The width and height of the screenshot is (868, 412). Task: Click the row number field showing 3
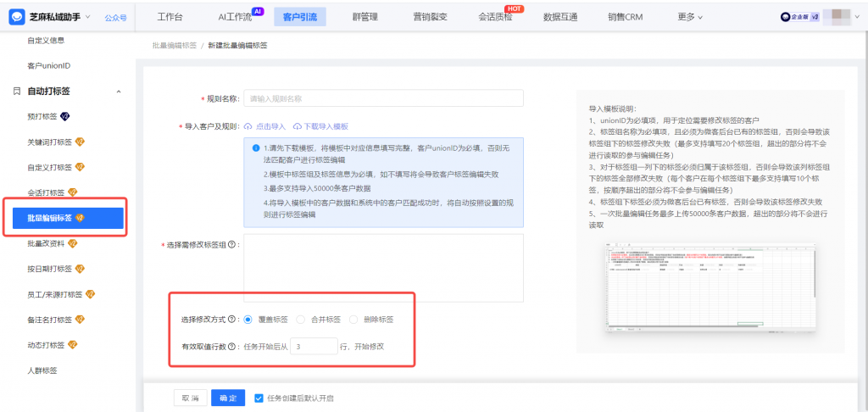pyautogui.click(x=314, y=347)
